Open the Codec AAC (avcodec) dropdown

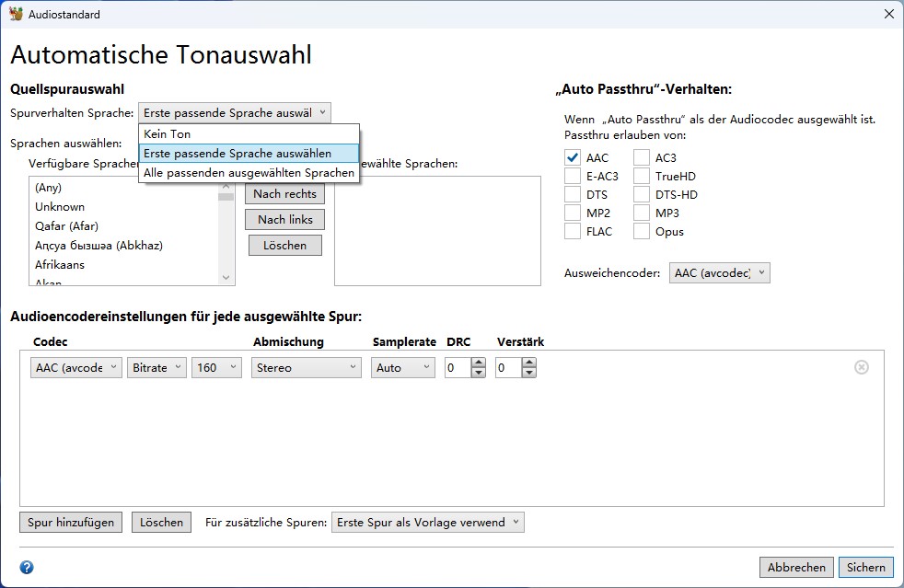[x=76, y=367]
